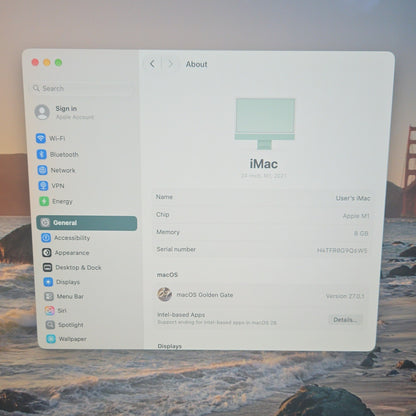Screen dimensions: 416x416
Task: Click the Apple M1 chip value
Action: pos(356,216)
